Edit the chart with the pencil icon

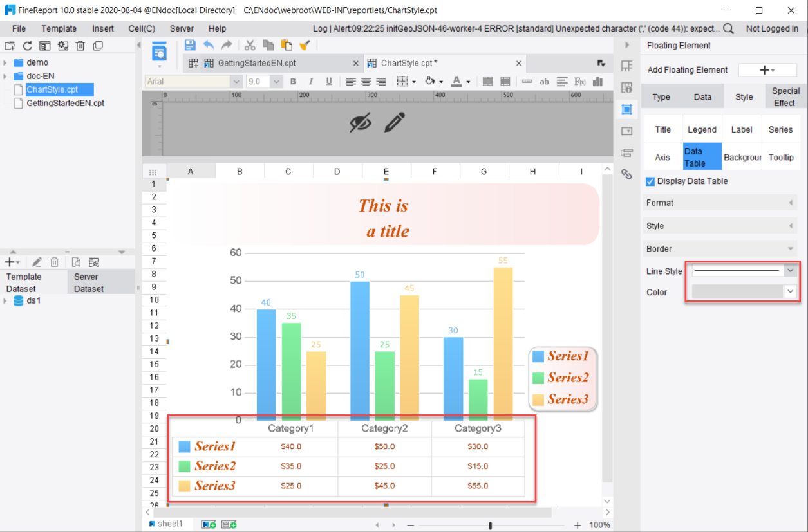point(394,121)
